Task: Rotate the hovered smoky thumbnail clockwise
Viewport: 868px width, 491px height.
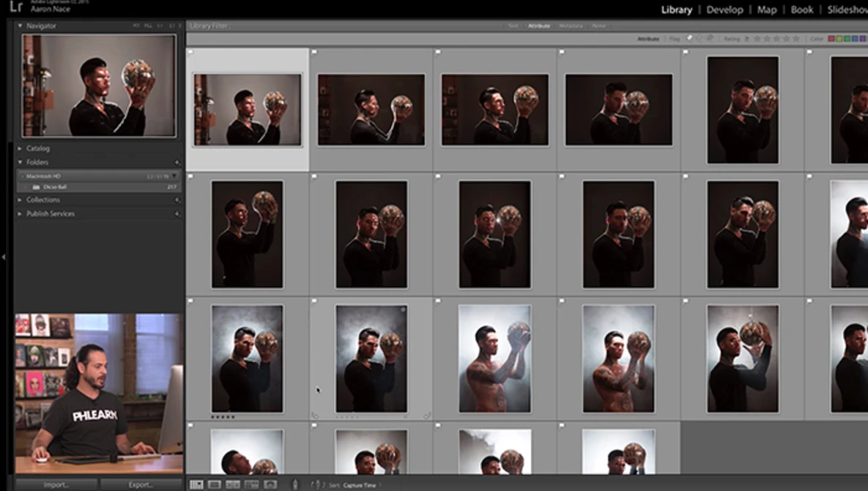Action: pyautogui.click(x=427, y=416)
